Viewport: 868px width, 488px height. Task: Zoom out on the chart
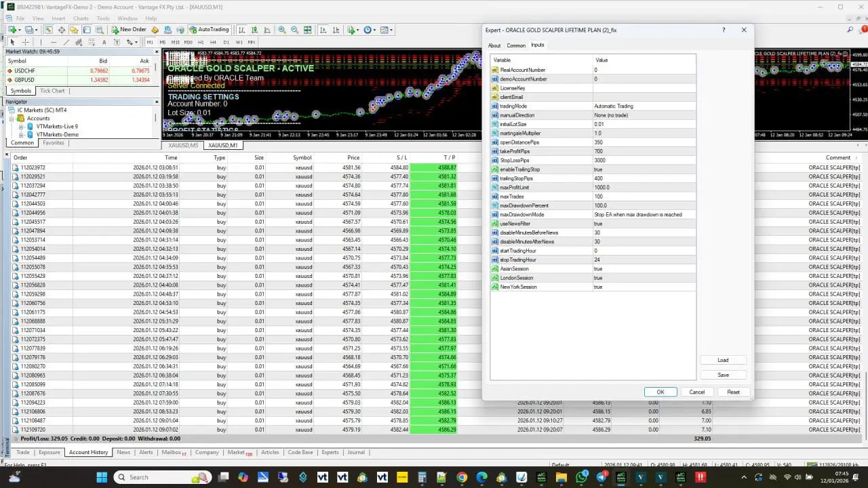pos(294,29)
